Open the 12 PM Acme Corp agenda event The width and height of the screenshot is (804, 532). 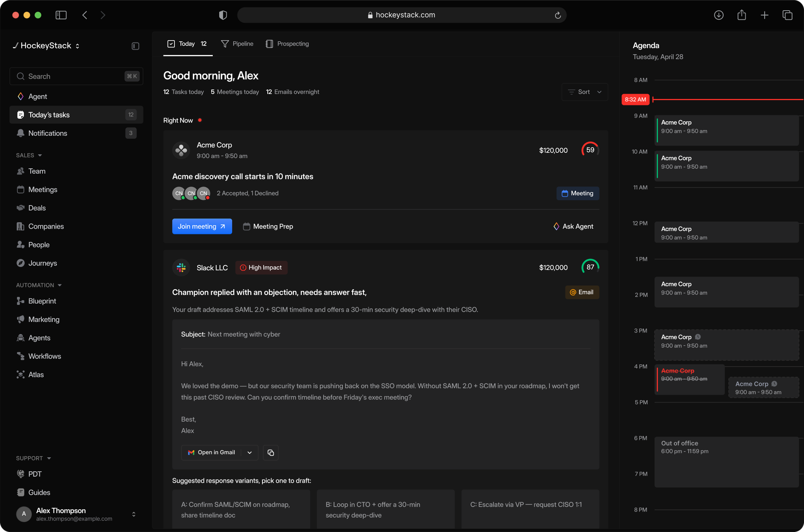pyautogui.click(x=727, y=232)
